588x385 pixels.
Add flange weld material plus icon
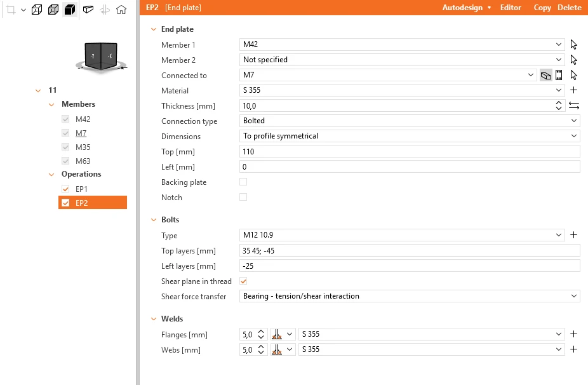574,334
